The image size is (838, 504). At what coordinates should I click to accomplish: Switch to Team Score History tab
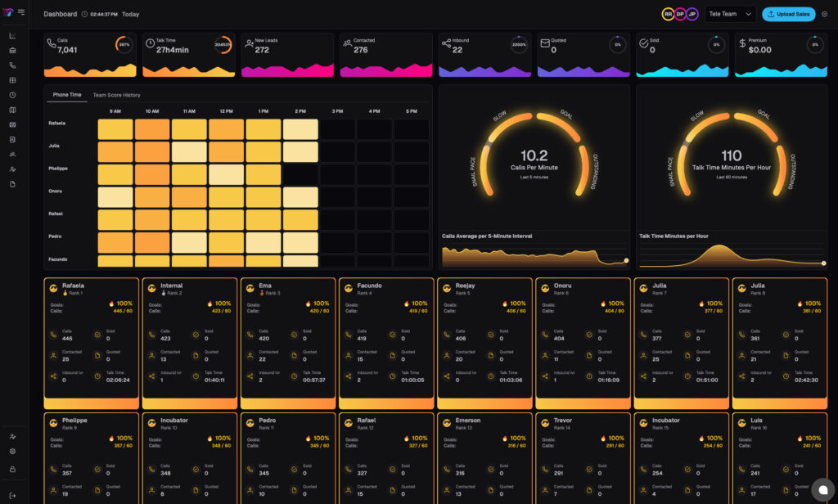[116, 95]
